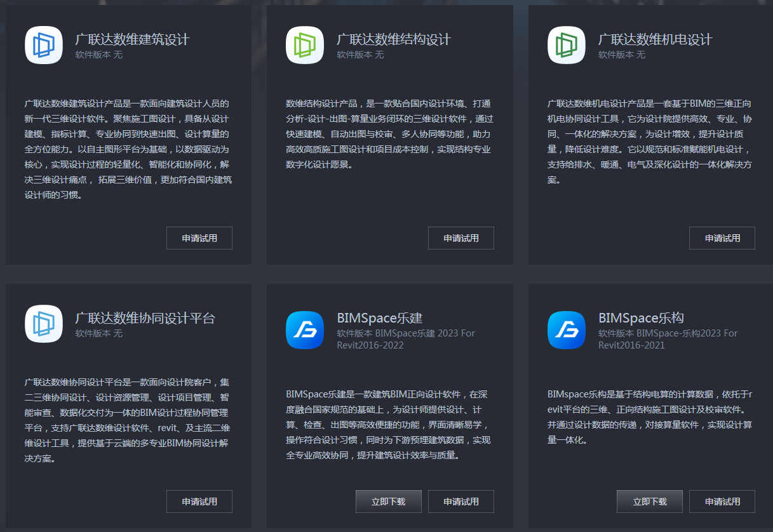This screenshot has height=532, width=773.
Task: Apply for trial of 广联达数维建筑设计
Action: tap(199, 238)
